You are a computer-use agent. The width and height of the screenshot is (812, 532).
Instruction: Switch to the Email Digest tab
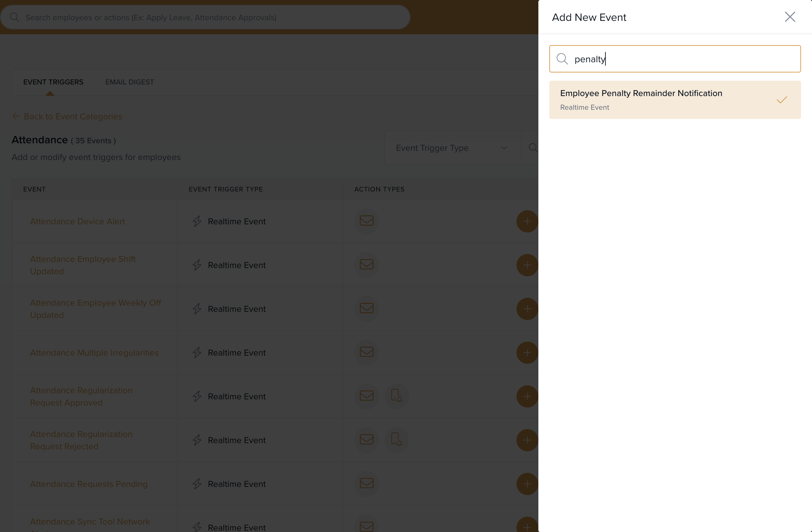pos(129,82)
